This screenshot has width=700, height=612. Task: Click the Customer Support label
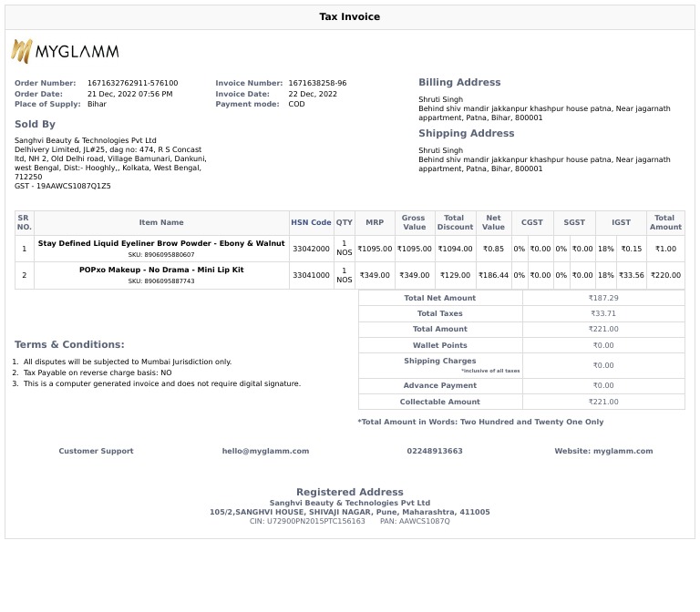(x=96, y=451)
